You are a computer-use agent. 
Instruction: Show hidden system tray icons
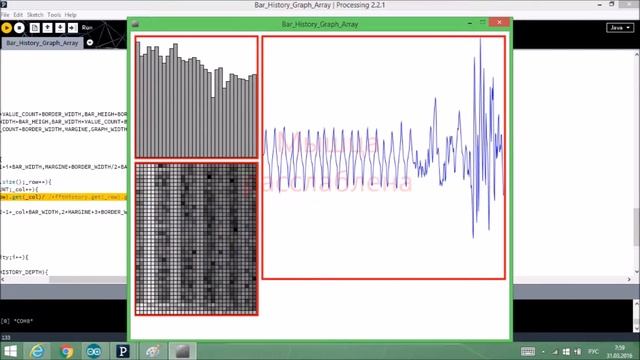tap(543, 351)
